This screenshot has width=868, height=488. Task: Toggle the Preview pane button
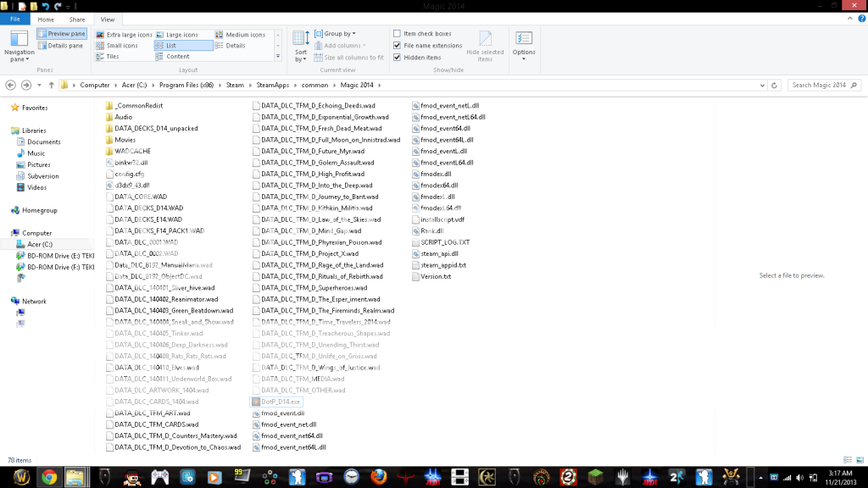(61, 34)
